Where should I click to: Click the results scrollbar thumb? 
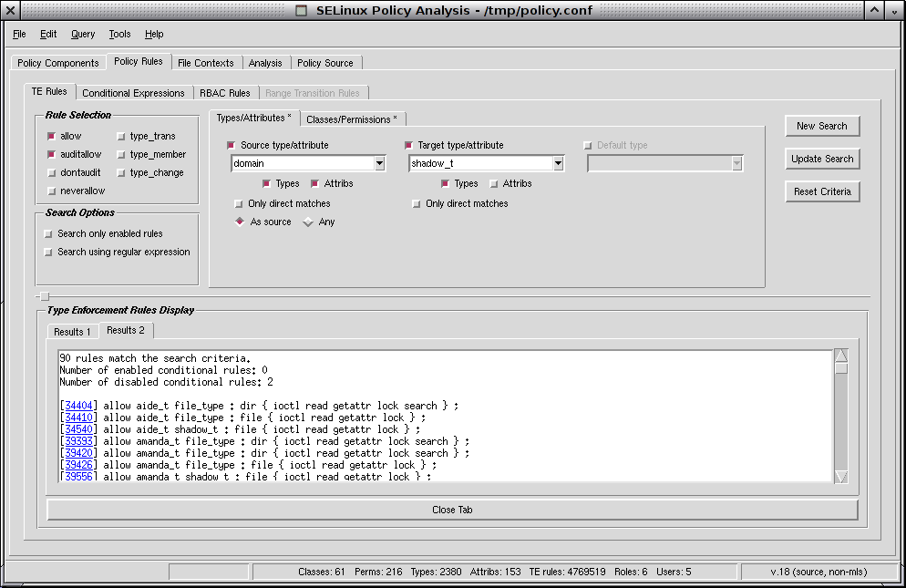[x=841, y=368]
